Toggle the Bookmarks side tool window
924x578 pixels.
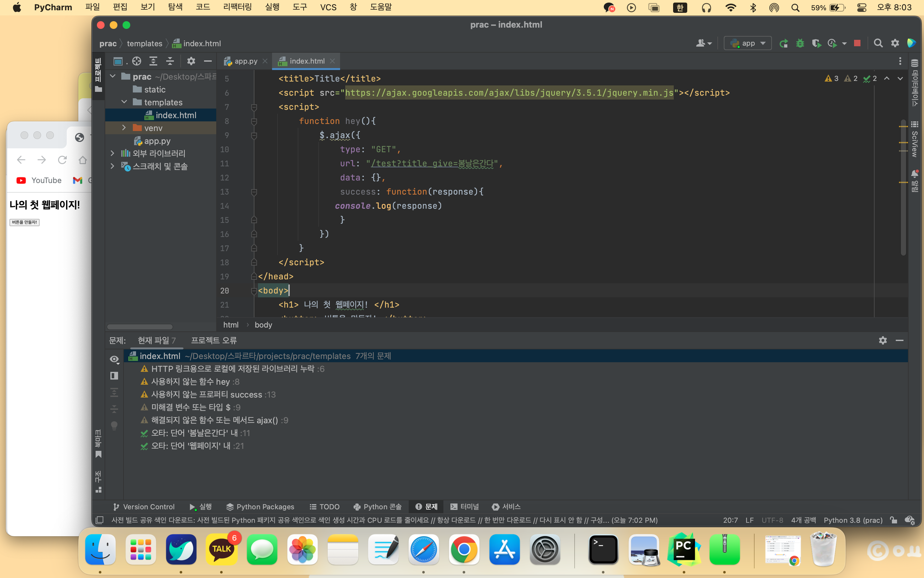pyautogui.click(x=98, y=443)
